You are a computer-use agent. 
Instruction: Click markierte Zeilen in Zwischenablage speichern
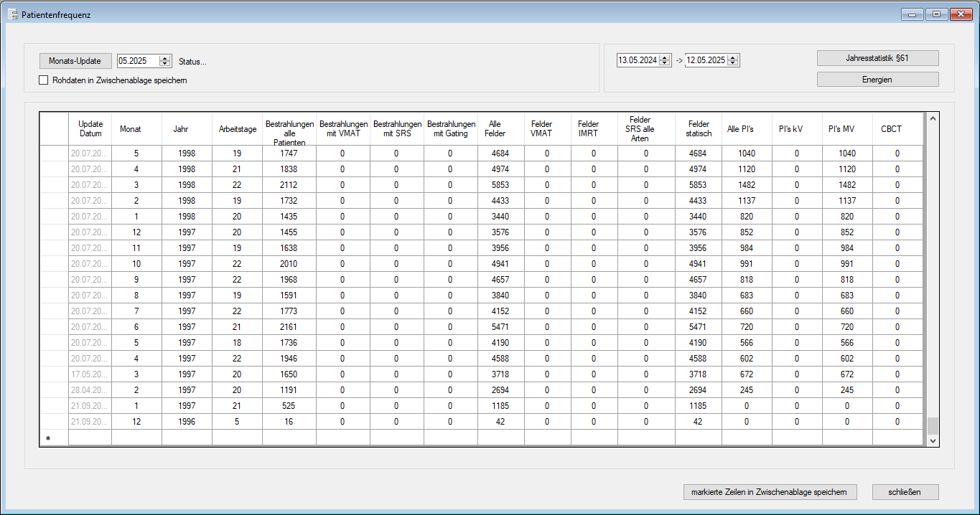pos(770,492)
